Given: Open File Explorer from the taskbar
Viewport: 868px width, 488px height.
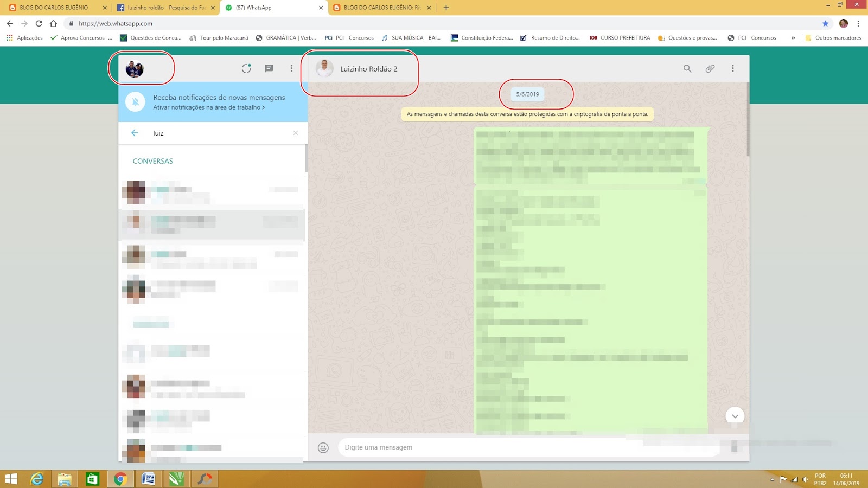Looking at the screenshot, I should (x=65, y=479).
